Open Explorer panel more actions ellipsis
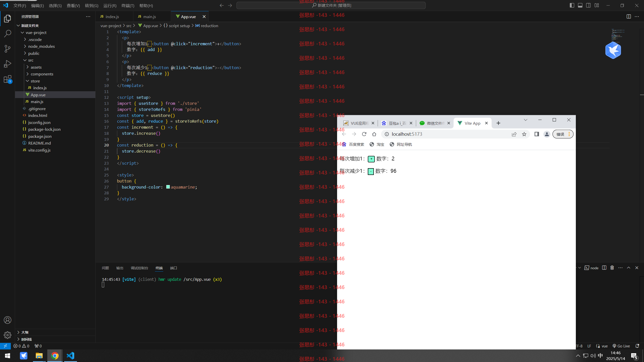 (88, 17)
